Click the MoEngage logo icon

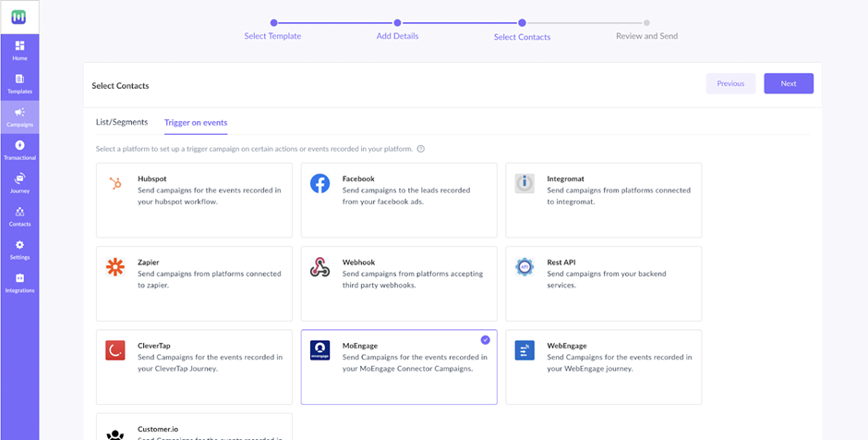[x=320, y=350]
